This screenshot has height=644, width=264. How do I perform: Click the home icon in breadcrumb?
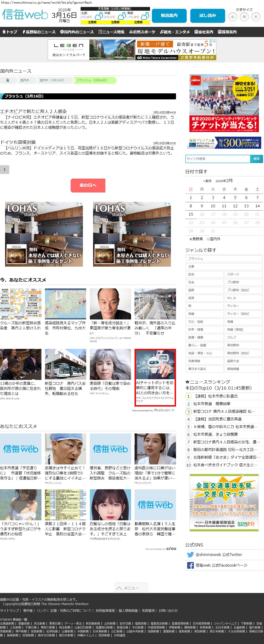tap(8, 80)
